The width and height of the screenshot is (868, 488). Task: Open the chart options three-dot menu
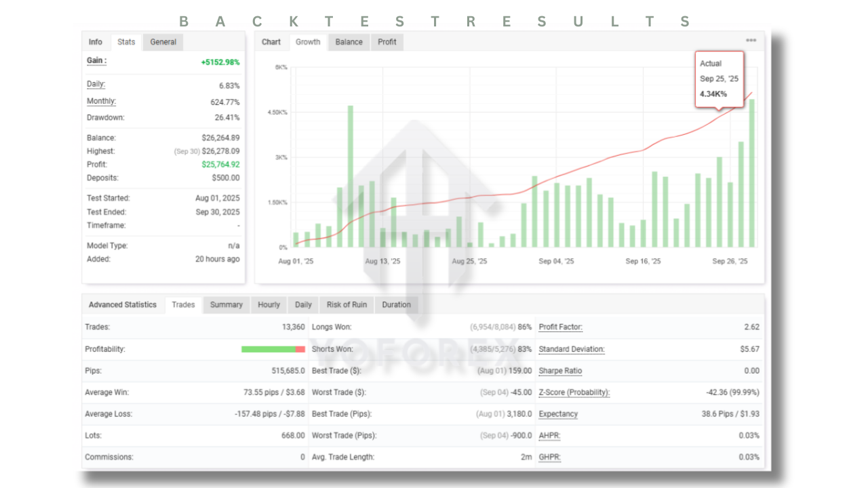751,41
